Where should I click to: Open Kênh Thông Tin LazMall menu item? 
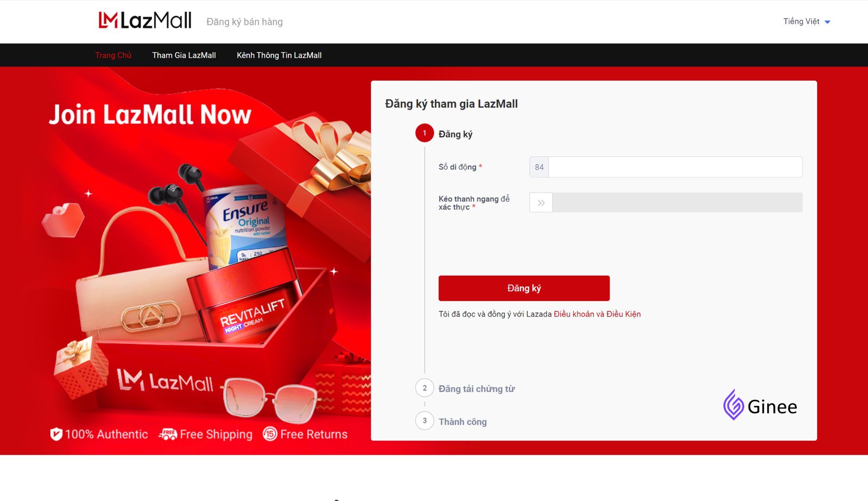pos(279,55)
